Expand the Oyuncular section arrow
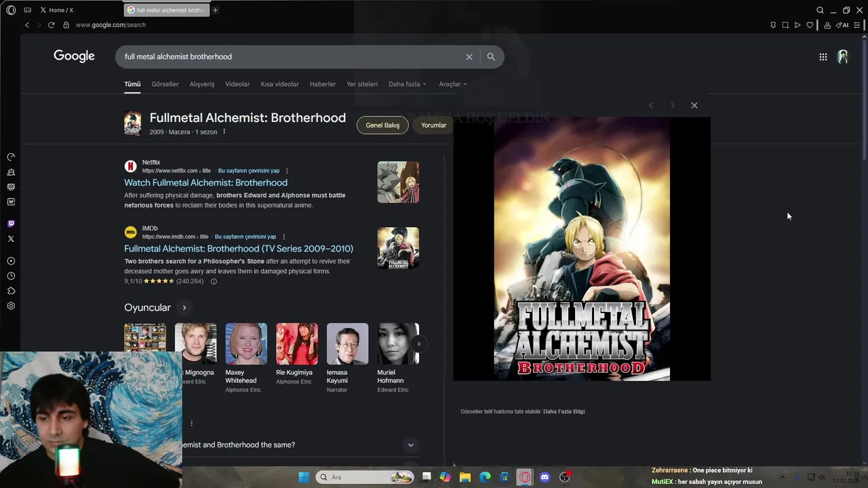868x488 pixels. tap(184, 308)
